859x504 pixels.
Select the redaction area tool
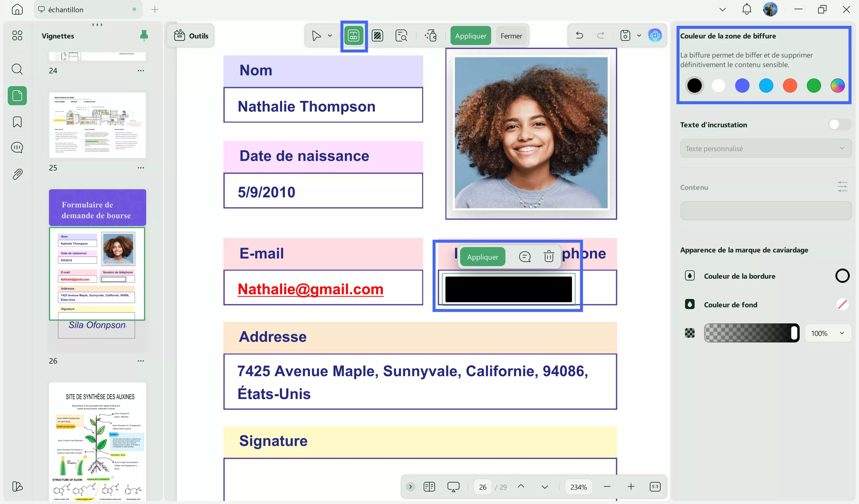coord(354,35)
